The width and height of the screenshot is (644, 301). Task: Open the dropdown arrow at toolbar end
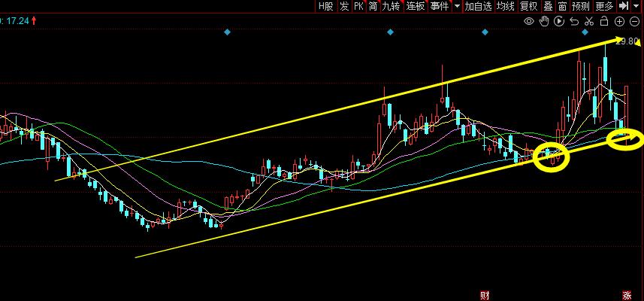click(x=636, y=6)
